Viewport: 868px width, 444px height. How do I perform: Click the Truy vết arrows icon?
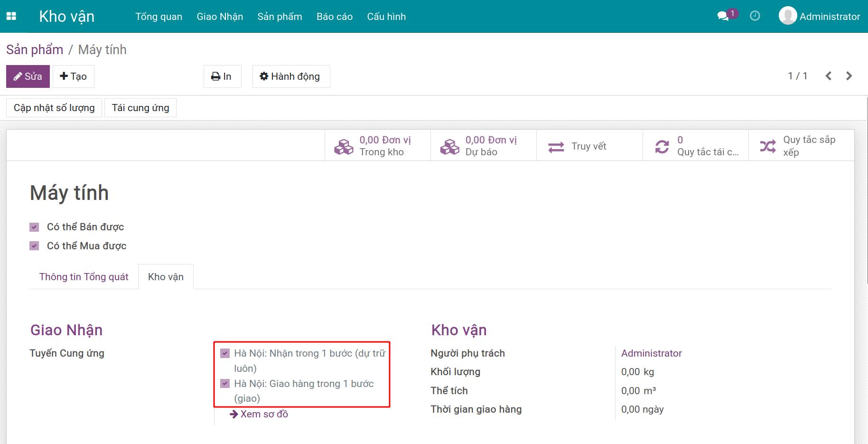coord(556,147)
